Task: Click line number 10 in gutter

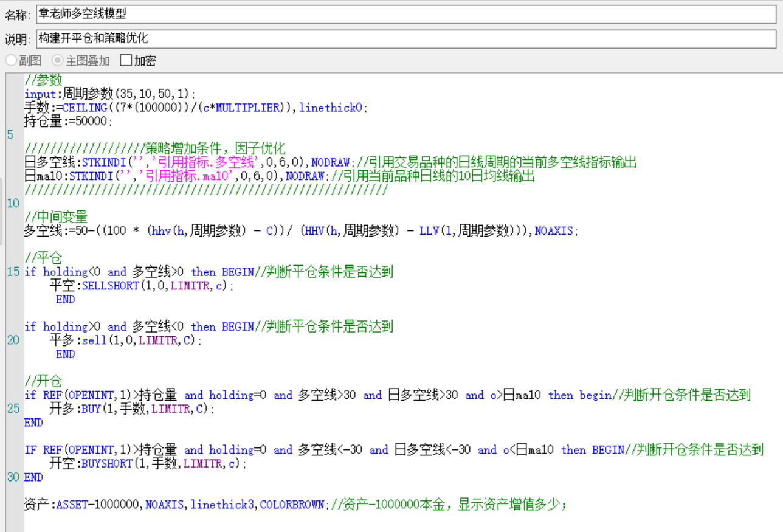Action: coord(13,204)
